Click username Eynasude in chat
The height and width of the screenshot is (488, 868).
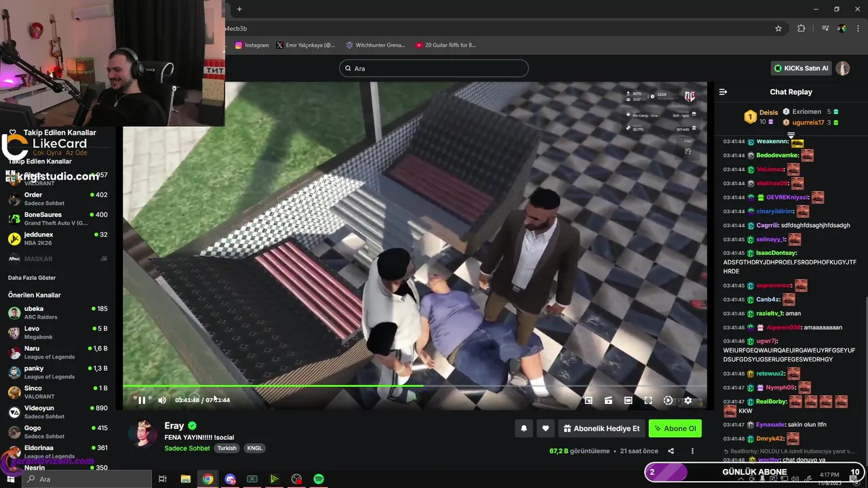pyautogui.click(x=771, y=424)
